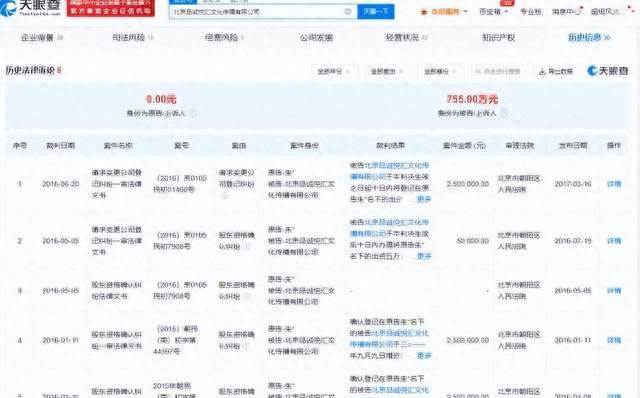Image resolution: width=640 pixels, height=398 pixels.
Task: Click the 导出数据 download icon
Action: 542,72
